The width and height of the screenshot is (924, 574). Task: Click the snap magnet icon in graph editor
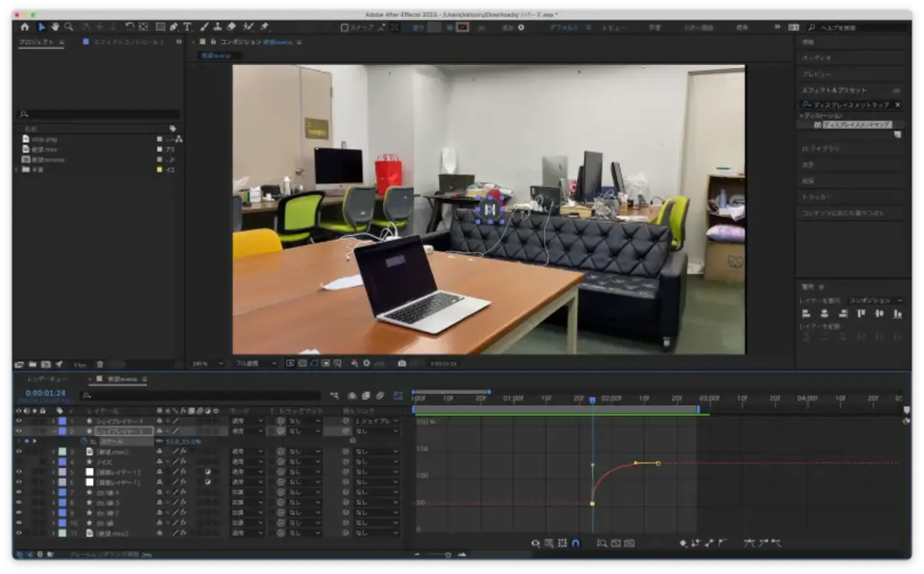point(576,543)
